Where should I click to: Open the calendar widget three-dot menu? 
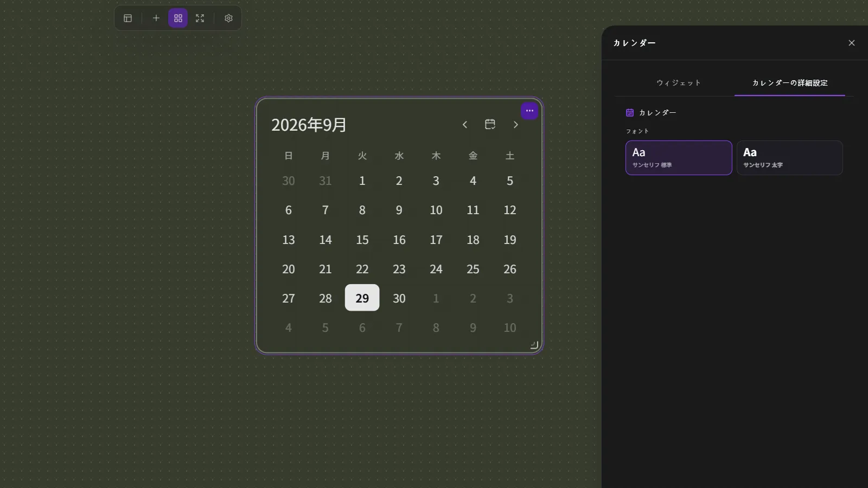529,111
